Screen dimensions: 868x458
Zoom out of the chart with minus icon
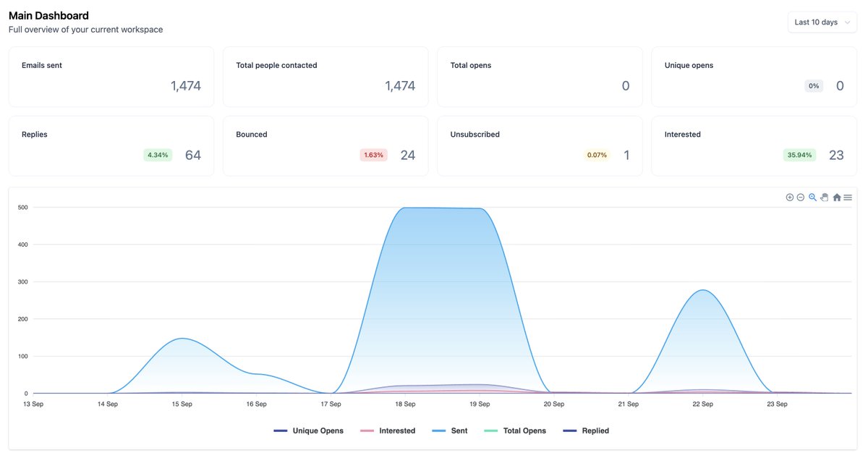point(801,198)
